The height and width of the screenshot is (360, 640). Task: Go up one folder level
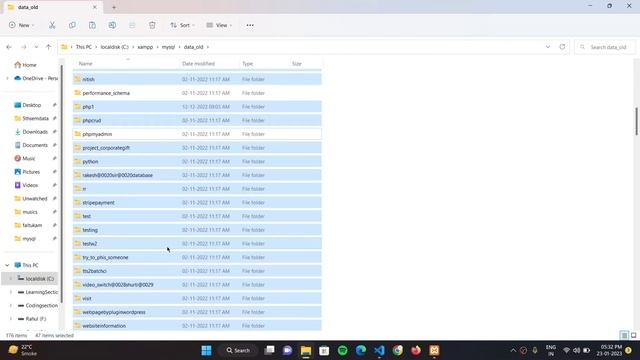pos(49,47)
